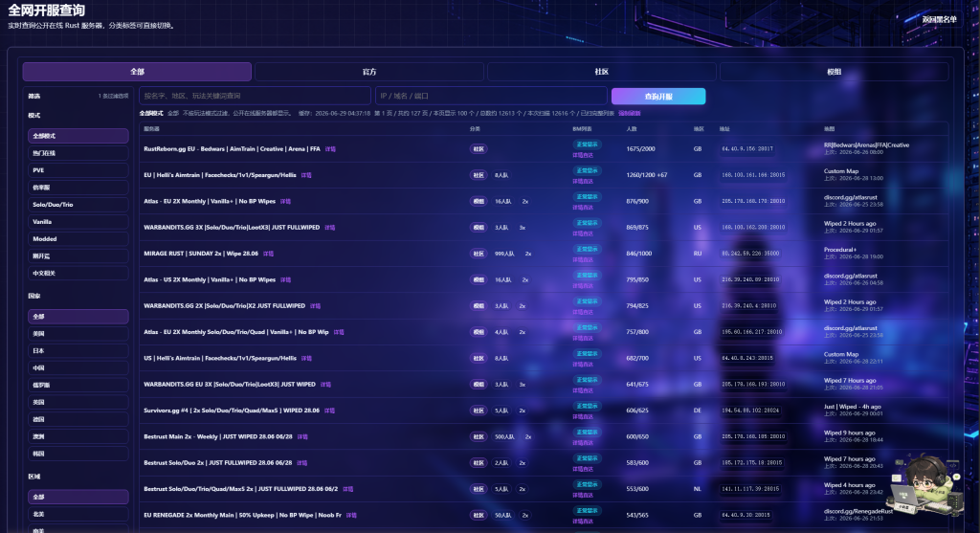Switch to the 官方 tab

[x=369, y=72]
